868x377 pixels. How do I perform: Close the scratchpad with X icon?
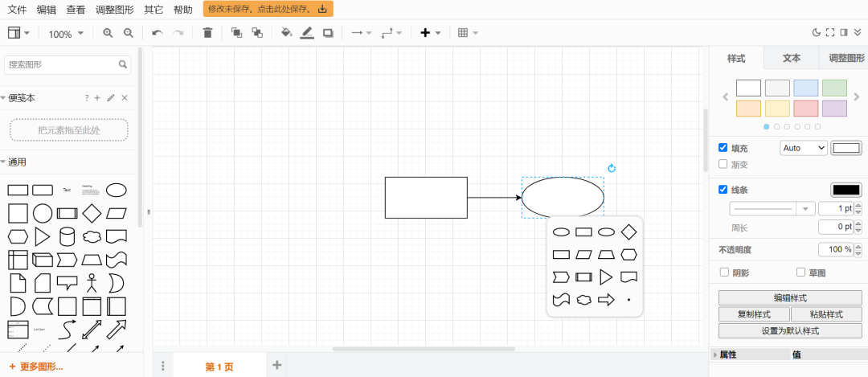click(125, 98)
